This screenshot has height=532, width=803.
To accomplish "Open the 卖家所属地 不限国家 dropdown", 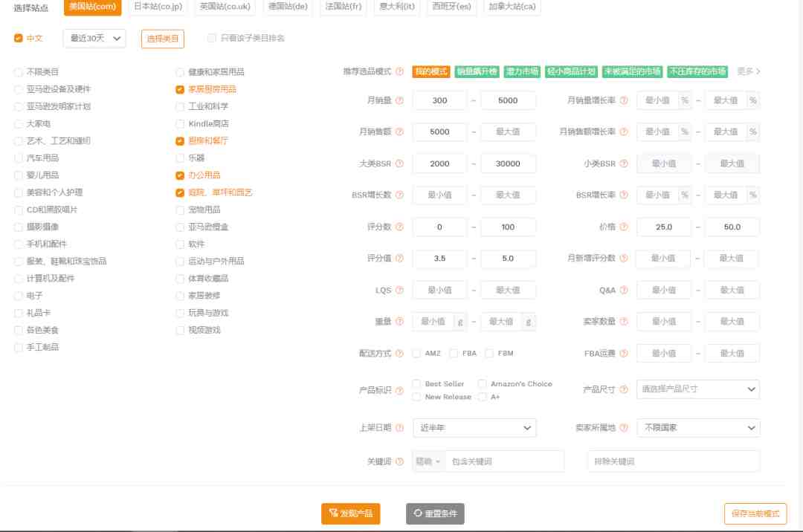I will pyautogui.click(x=698, y=428).
